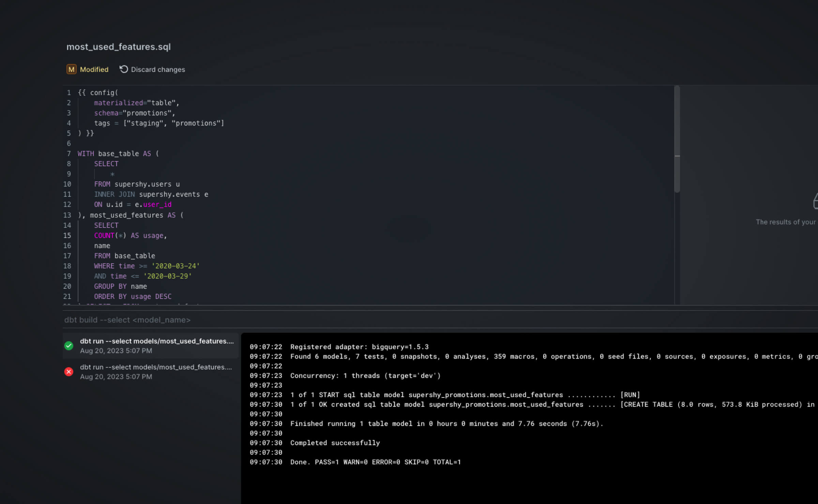Click the results panel placeholder icon

815,201
